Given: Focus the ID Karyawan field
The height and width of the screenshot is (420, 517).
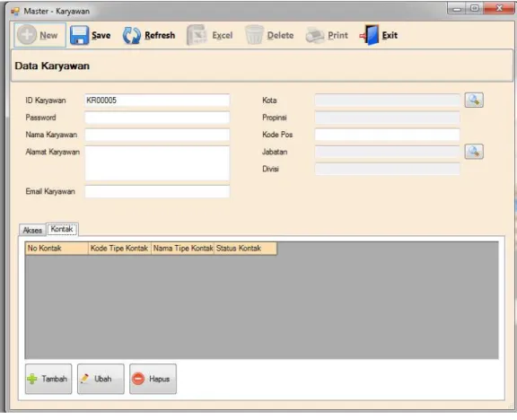Looking at the screenshot, I should (x=157, y=101).
